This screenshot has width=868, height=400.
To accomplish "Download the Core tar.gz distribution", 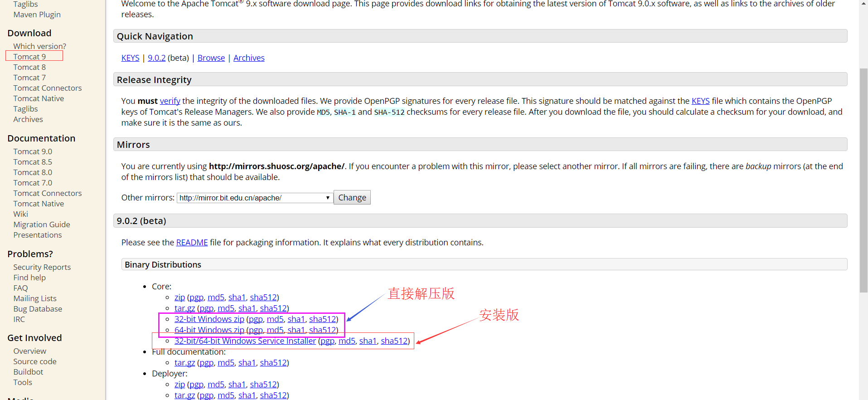I will 184,308.
